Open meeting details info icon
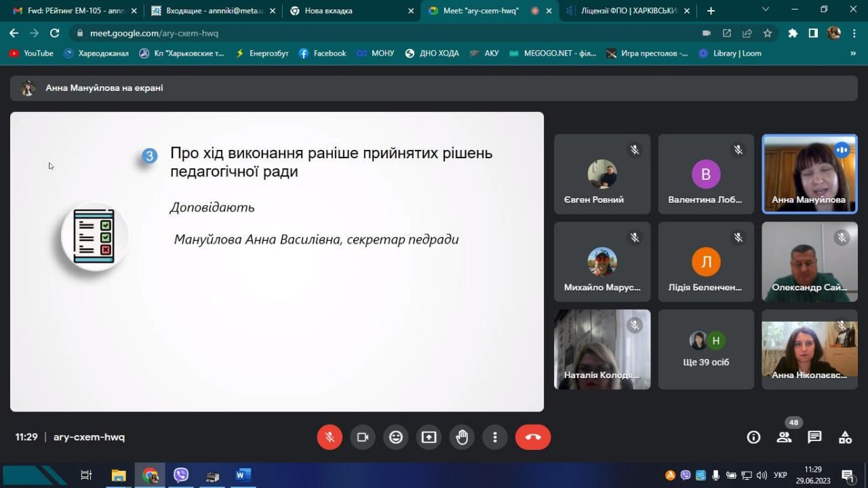868x488 pixels. pos(753,437)
